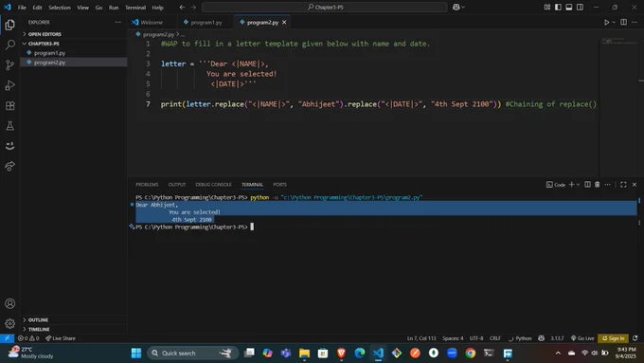Click the Quick search box on taskbar
Image resolution: width=644 pixels, height=363 pixels.
192,354
